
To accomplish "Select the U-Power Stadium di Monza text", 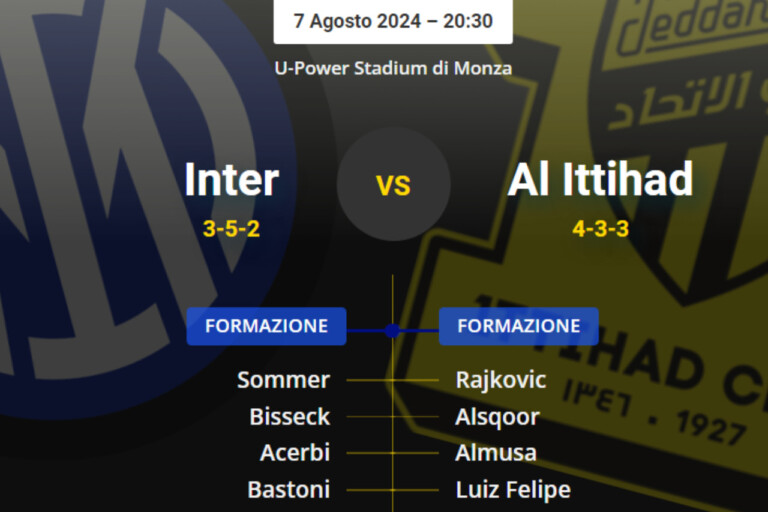I will pos(393,68).
